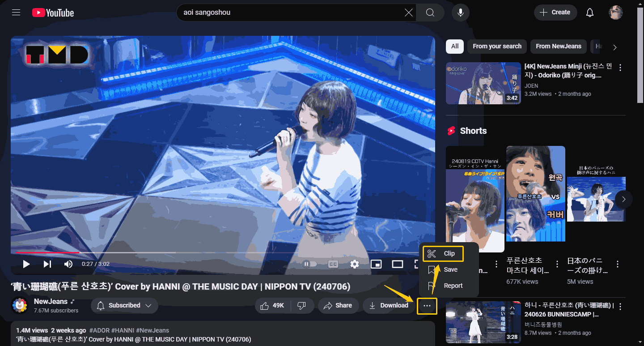644x346 pixels.
Task: Click the three-dot more actions button
Action: click(x=427, y=306)
